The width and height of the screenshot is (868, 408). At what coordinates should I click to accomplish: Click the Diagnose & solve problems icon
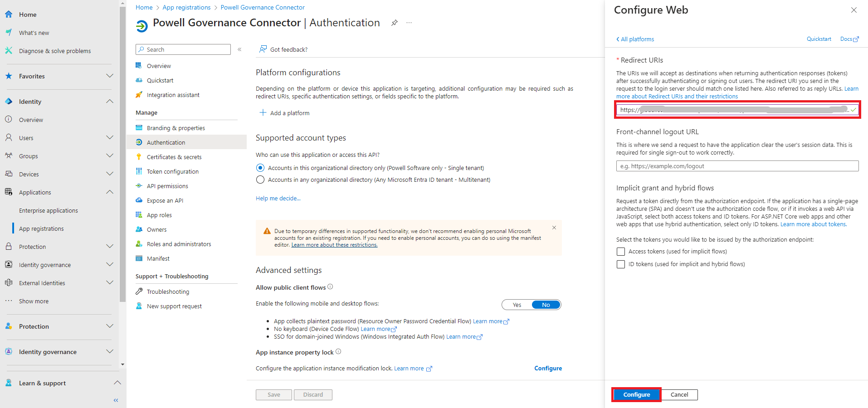pos(9,51)
